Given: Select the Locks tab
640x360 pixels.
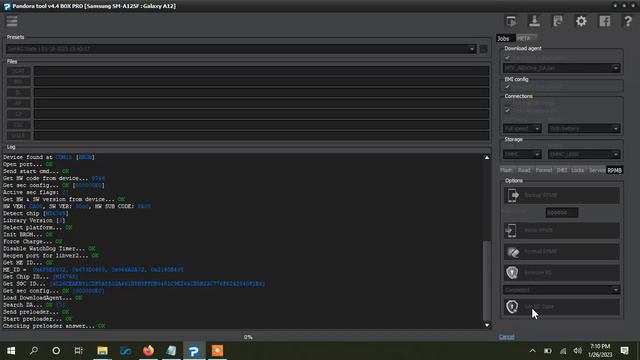Looking at the screenshot, I should point(578,170).
